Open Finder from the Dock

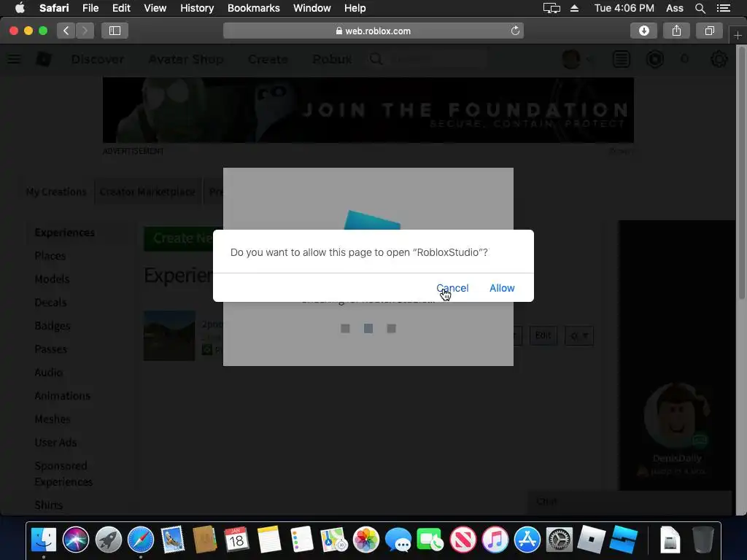pyautogui.click(x=44, y=540)
